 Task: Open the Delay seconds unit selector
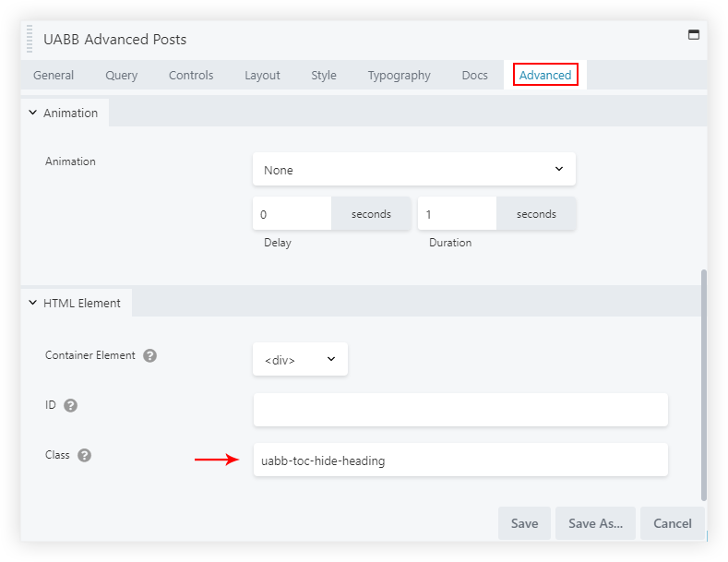tap(371, 214)
